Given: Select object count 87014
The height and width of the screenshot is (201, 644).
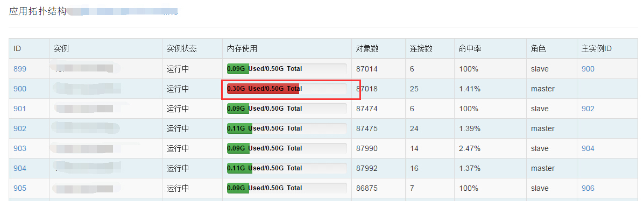Looking at the screenshot, I should (x=367, y=69).
